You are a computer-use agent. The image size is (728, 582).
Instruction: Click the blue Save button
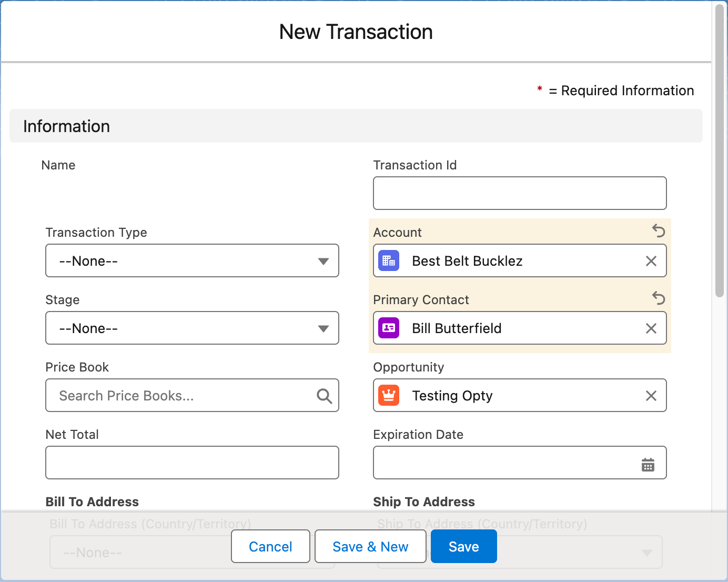pos(463,546)
